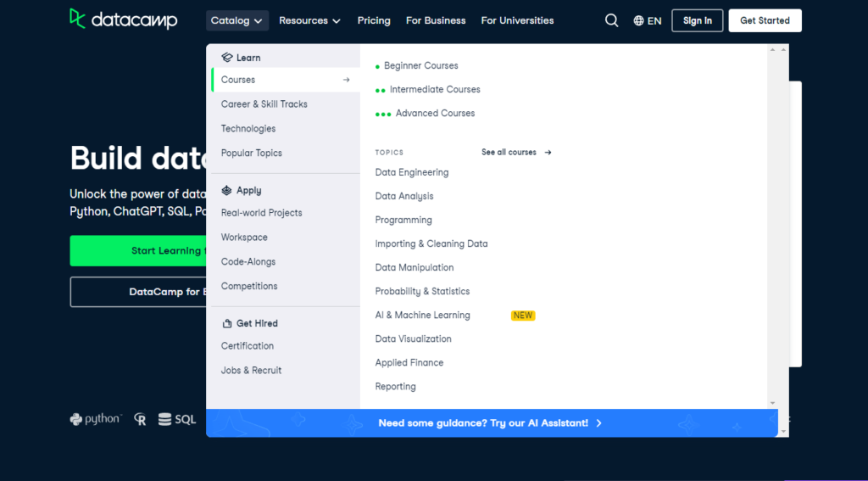
Task: Click the Python logo
Action: pyautogui.click(x=95, y=419)
